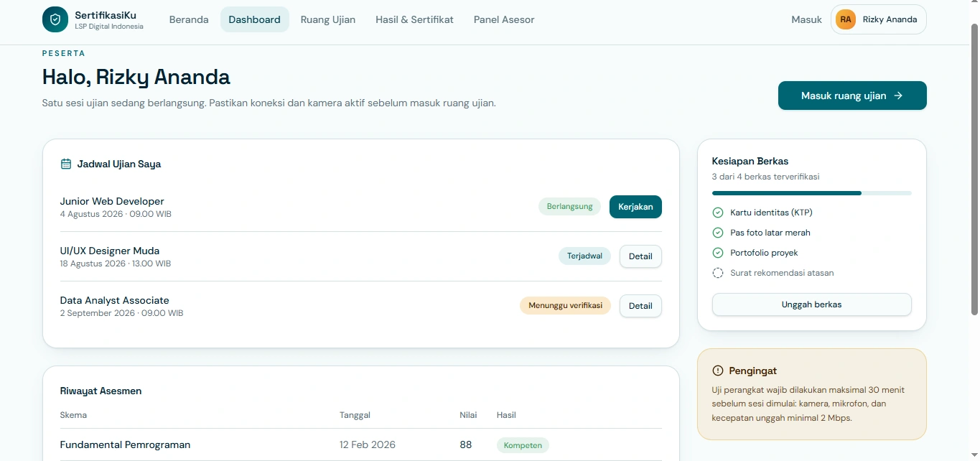This screenshot has width=980, height=461.
Task: Click the arrow icon in Masuk ruang ujian
Action: tap(898, 96)
